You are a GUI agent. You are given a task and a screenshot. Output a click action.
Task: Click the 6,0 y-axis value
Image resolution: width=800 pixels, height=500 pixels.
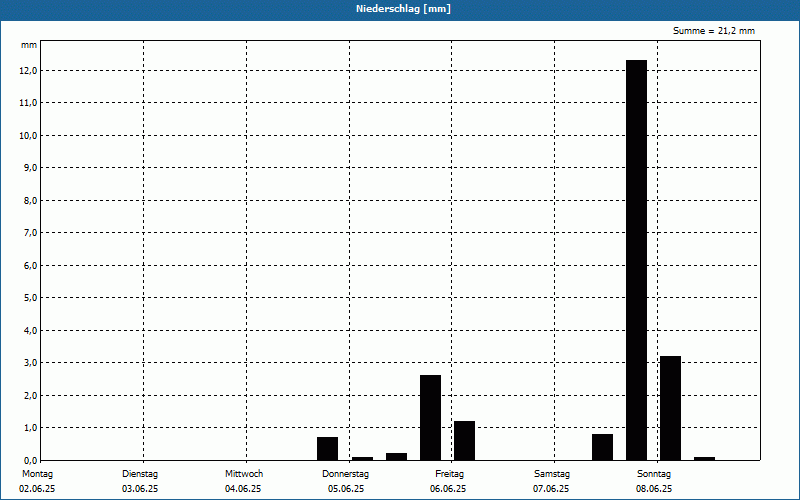click(30, 265)
